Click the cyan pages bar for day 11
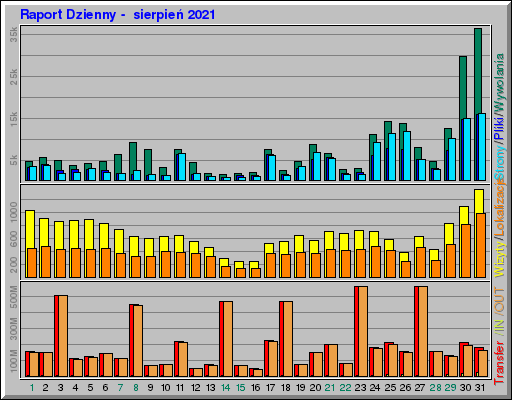The width and height of the screenshot is (512, 400). coord(182,167)
